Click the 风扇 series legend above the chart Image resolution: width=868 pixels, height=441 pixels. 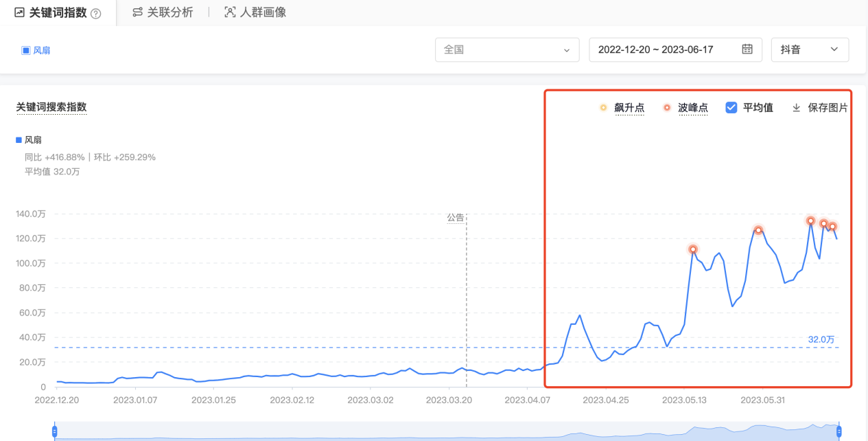click(29, 140)
